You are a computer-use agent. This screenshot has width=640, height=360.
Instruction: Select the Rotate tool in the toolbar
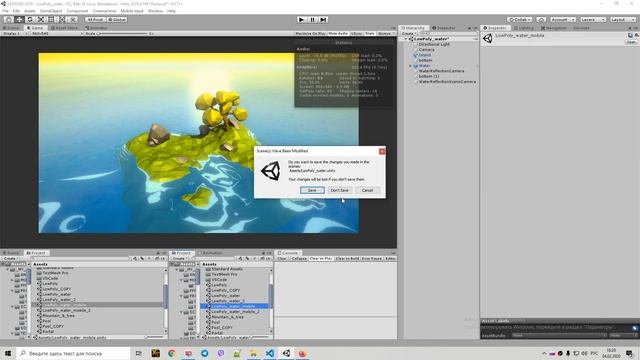tap(30, 19)
